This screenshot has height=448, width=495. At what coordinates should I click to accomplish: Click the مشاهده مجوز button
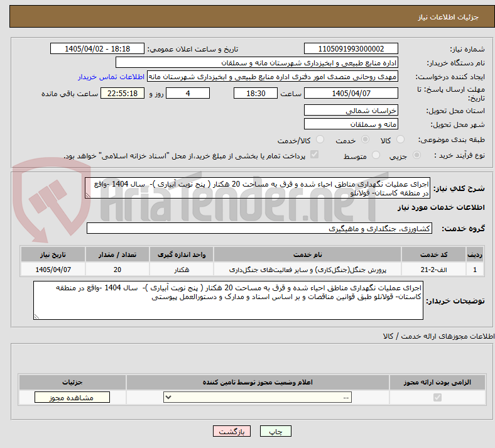(x=72, y=397)
